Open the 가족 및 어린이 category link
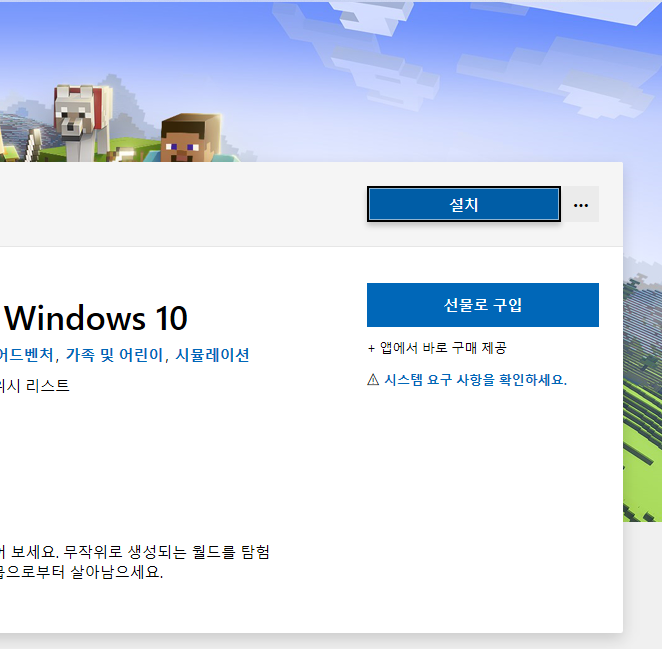 click(x=114, y=355)
